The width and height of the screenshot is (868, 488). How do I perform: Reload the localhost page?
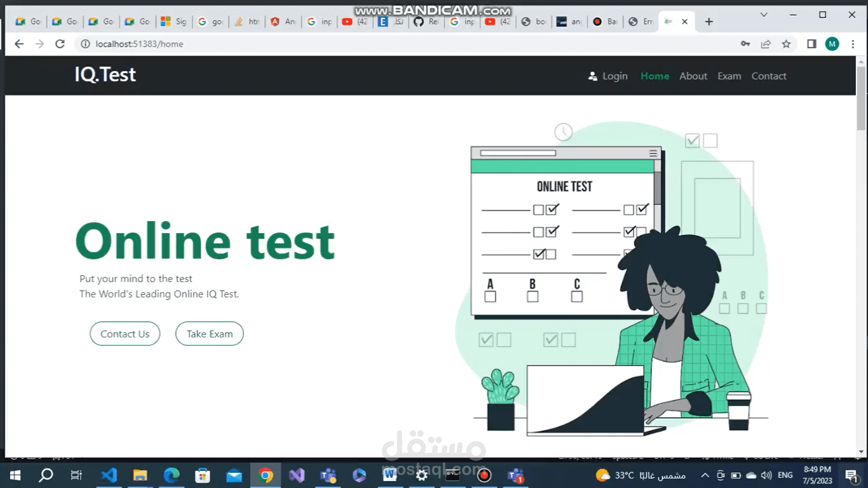[60, 44]
